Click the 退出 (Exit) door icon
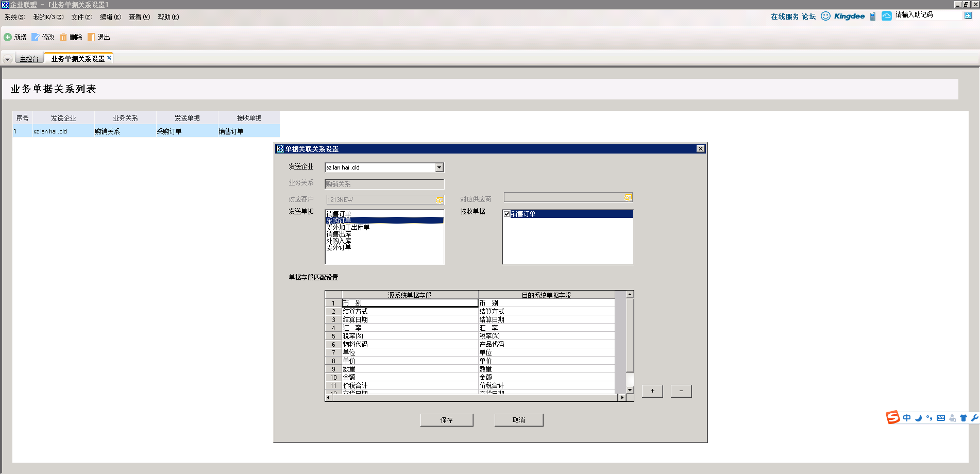Screen dimensions: 980x474 coord(91,37)
